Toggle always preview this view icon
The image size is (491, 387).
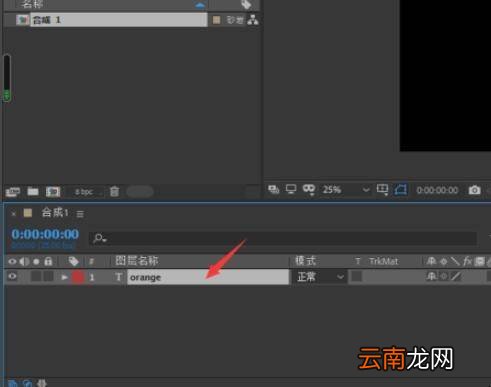[x=273, y=190]
